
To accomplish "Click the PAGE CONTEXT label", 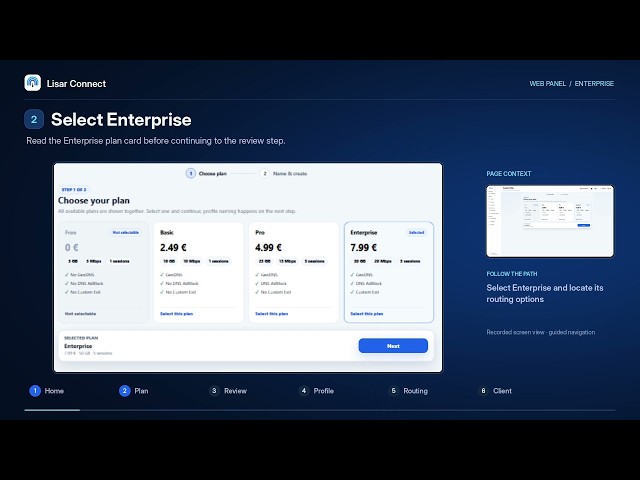I will tap(509, 173).
